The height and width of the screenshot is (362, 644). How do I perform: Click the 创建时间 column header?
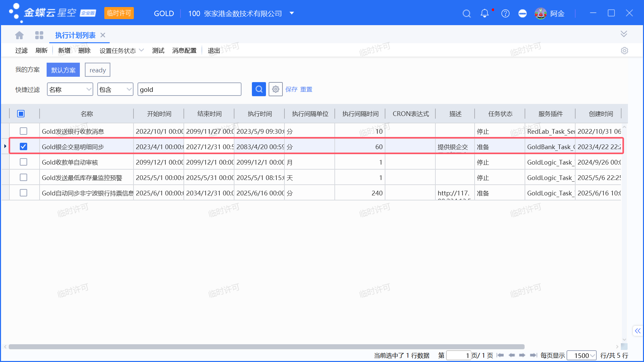click(x=601, y=114)
